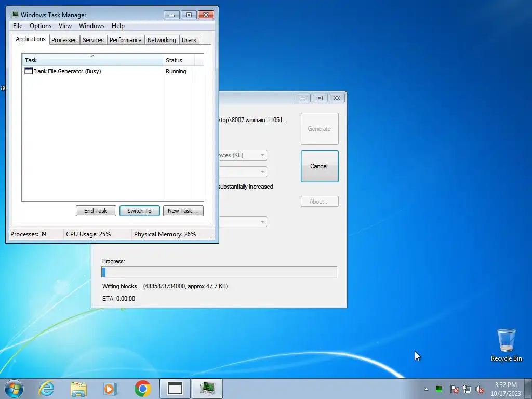Switch to the Processes tab
The image size is (532, 399).
click(x=64, y=40)
